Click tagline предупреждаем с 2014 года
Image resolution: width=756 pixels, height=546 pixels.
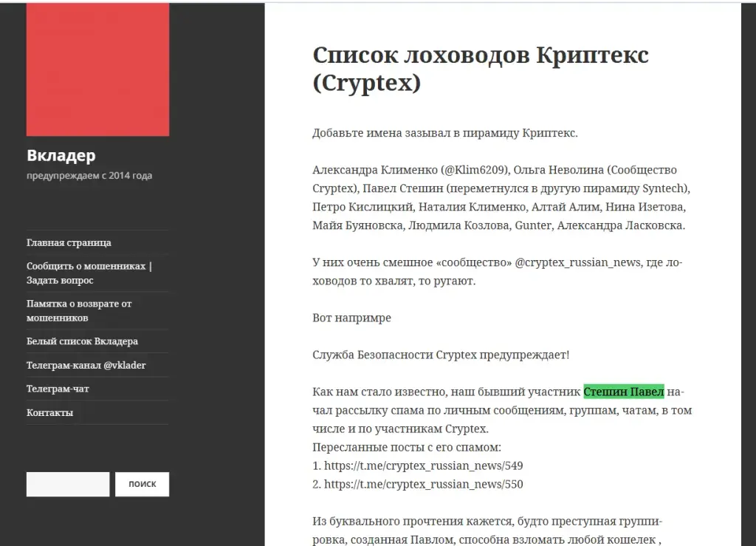(89, 176)
